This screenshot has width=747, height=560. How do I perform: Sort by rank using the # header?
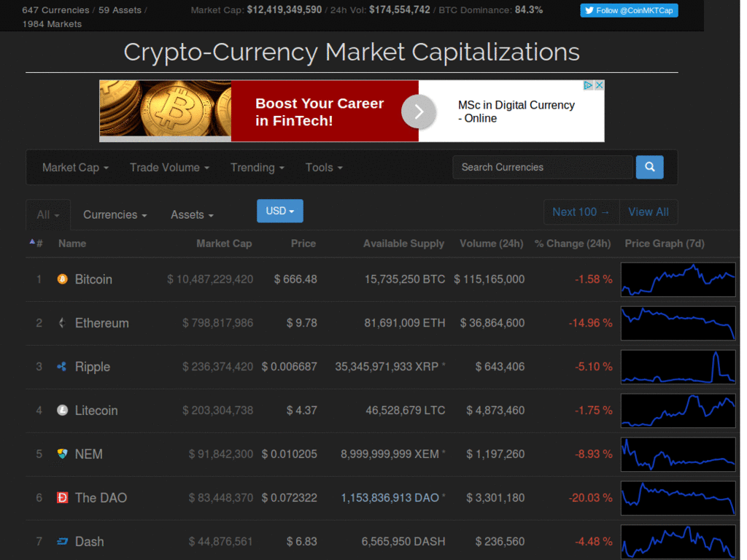click(x=36, y=244)
